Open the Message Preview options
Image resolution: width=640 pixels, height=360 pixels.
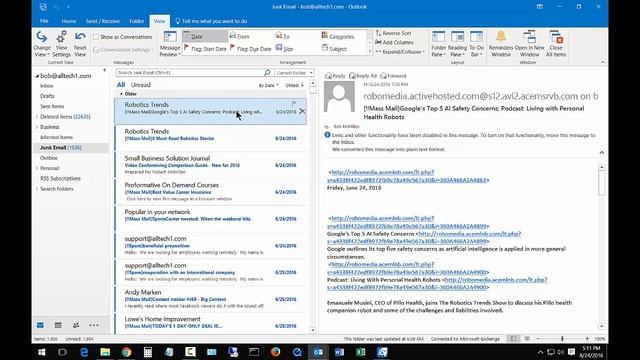pos(170,44)
